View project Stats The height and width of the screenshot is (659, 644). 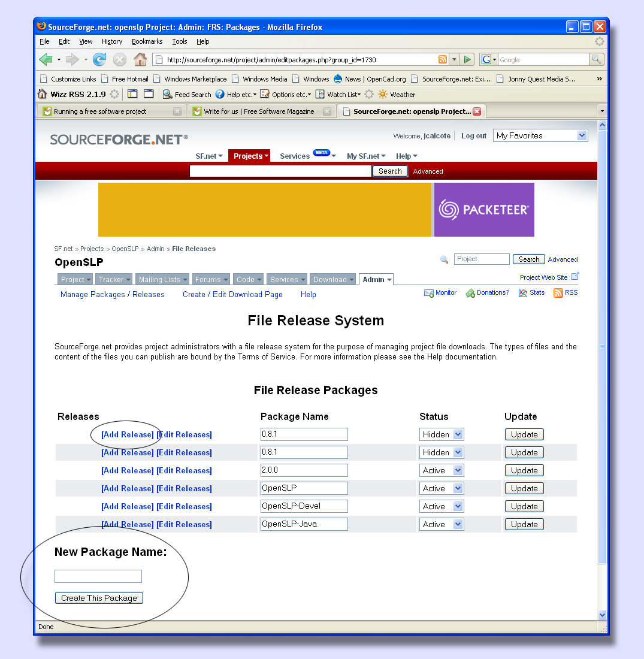pos(531,292)
